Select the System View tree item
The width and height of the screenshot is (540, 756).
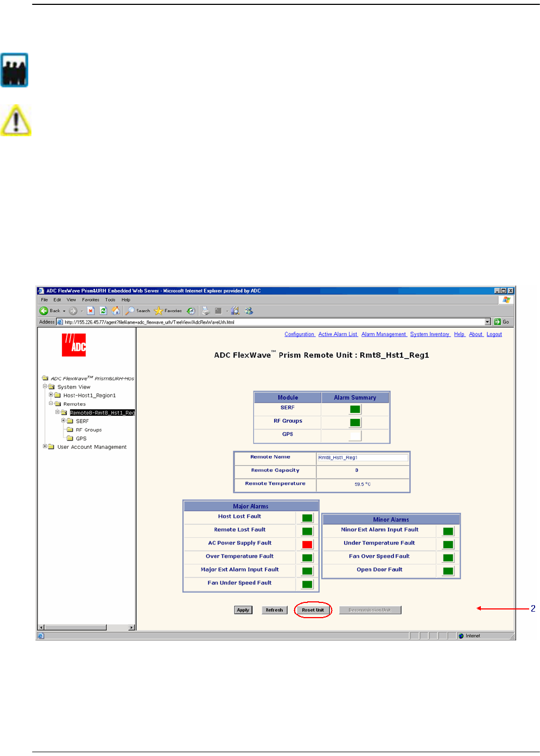click(74, 387)
